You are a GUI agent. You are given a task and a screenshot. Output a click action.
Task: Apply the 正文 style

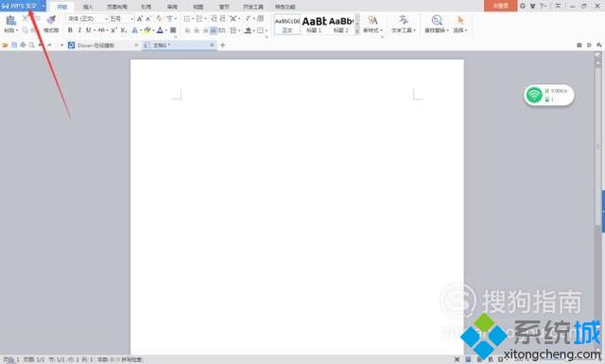(287, 25)
